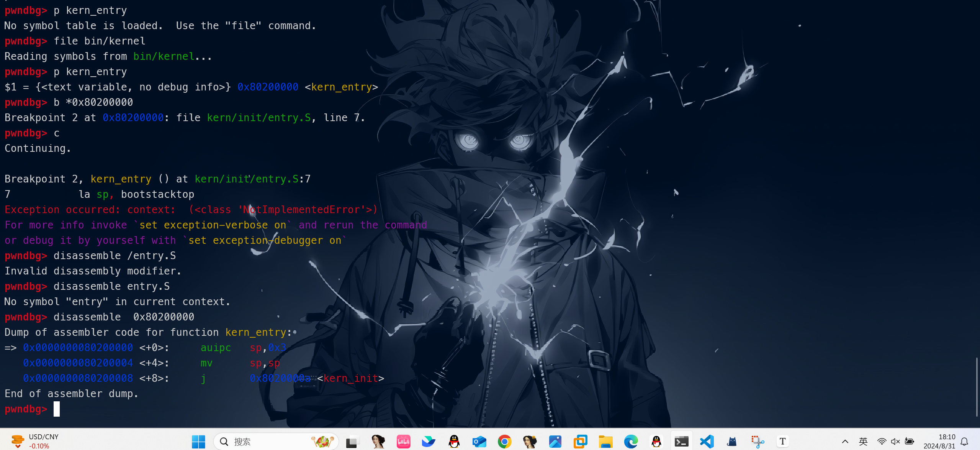980x450 pixels.
Task: Click the red "Exception occurred: context:" line
Action: pos(191,210)
